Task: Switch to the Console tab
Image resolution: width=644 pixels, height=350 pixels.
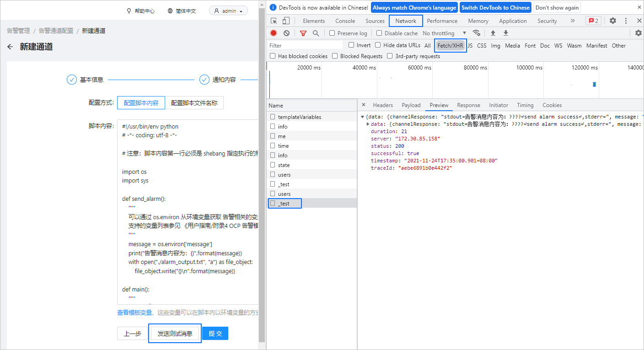Action: [x=345, y=21]
